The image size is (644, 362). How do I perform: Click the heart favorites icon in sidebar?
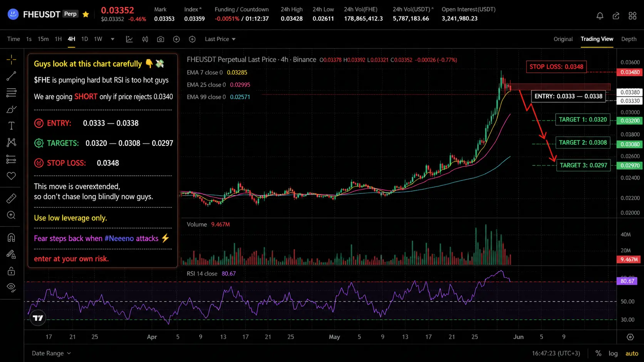(11, 176)
